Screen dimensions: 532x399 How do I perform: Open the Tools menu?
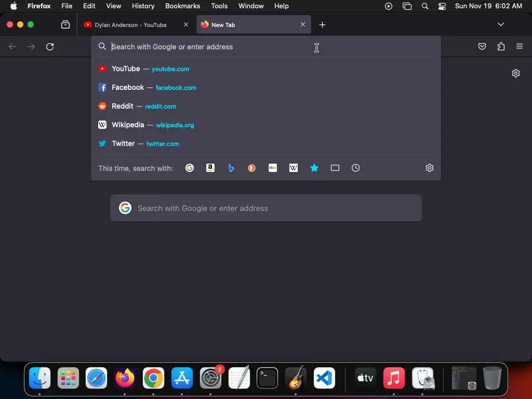point(219,6)
